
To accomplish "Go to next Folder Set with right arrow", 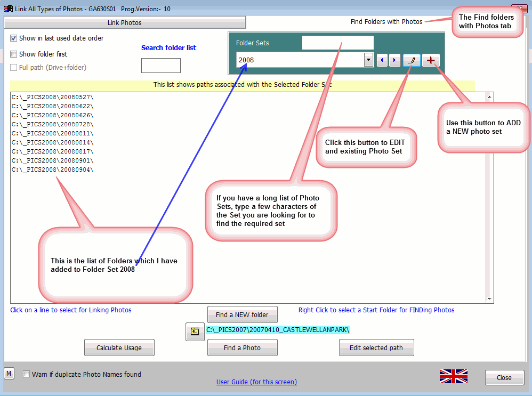I will [x=394, y=60].
